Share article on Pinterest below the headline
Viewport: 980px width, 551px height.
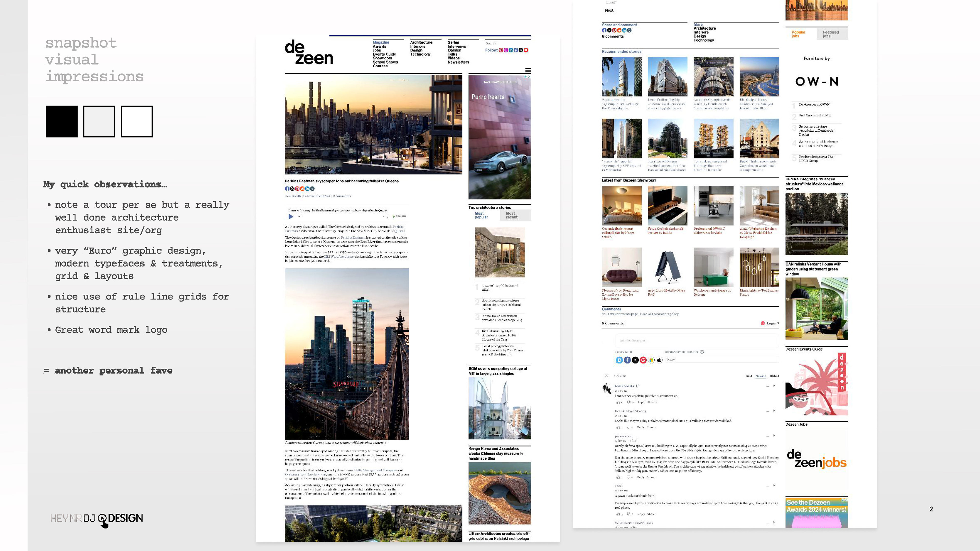click(297, 189)
